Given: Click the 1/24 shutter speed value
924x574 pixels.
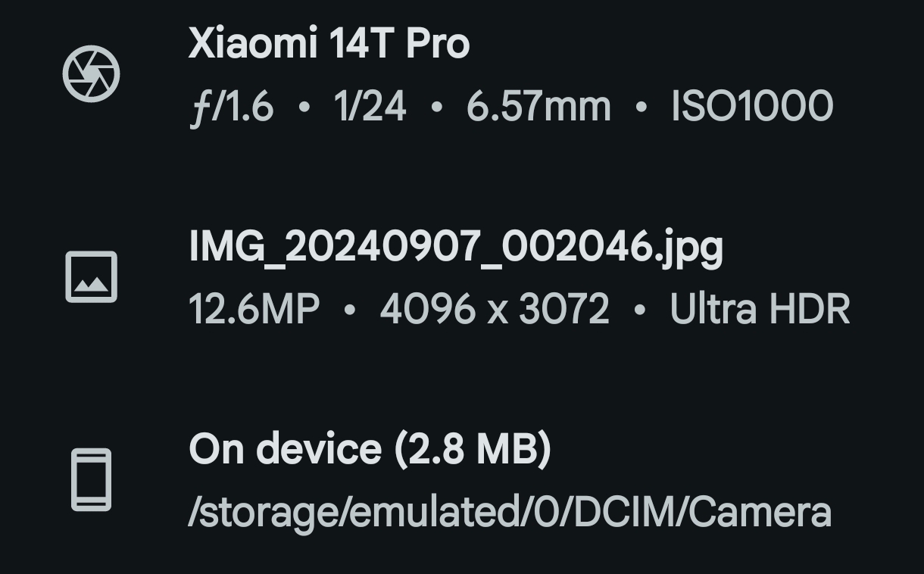Looking at the screenshot, I should pos(370,106).
